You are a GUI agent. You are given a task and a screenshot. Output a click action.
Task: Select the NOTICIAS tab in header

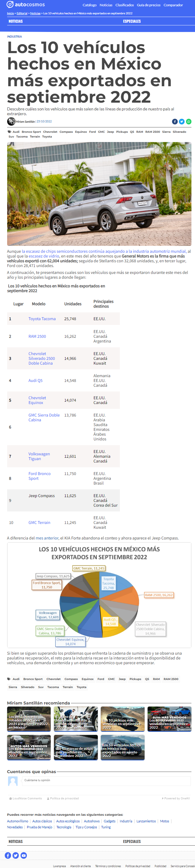tap(16, 21)
